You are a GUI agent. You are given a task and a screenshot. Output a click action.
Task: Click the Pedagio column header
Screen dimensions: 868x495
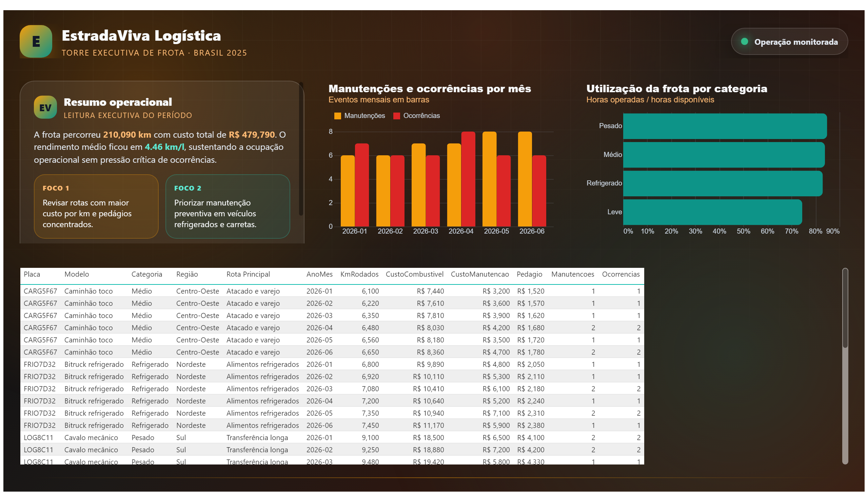pyautogui.click(x=529, y=274)
